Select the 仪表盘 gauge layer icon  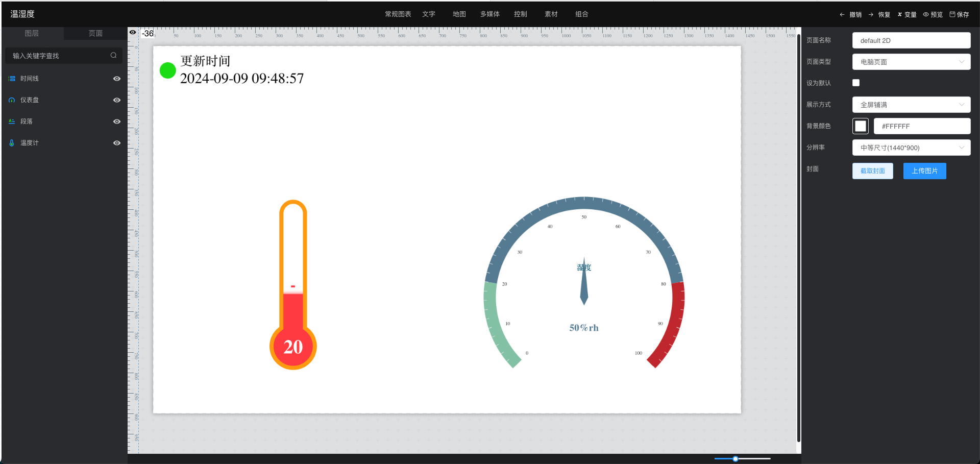12,100
